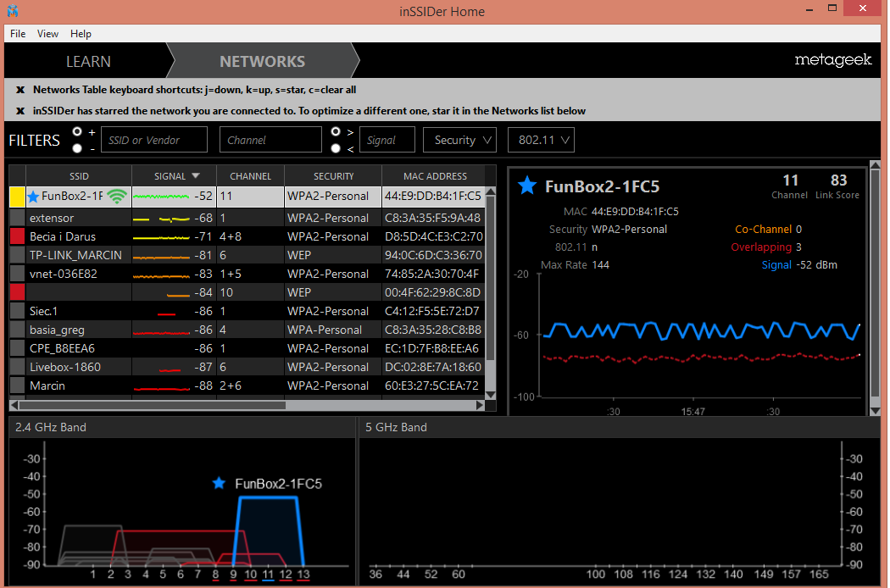Sort by MAC ADDRESS column header
890x588 pixels.
point(434,176)
